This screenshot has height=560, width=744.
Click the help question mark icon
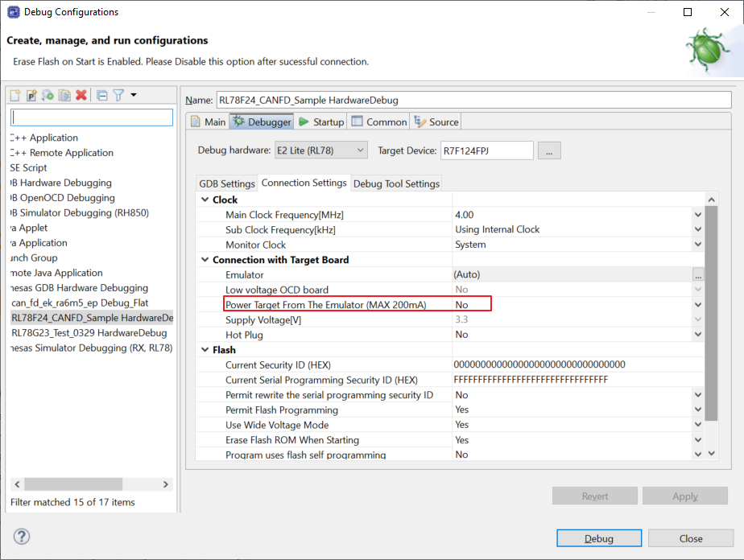pyautogui.click(x=22, y=537)
